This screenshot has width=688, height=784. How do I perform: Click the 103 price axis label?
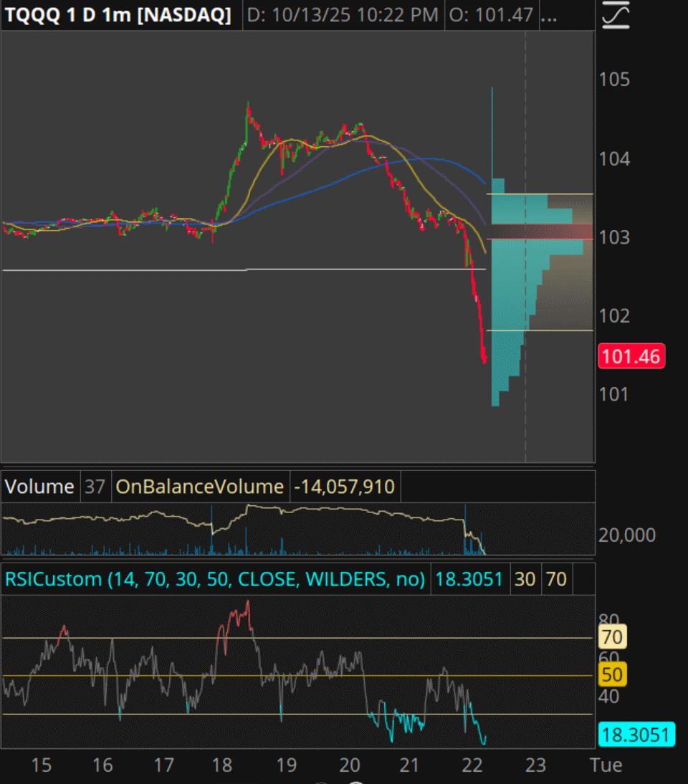click(x=614, y=237)
